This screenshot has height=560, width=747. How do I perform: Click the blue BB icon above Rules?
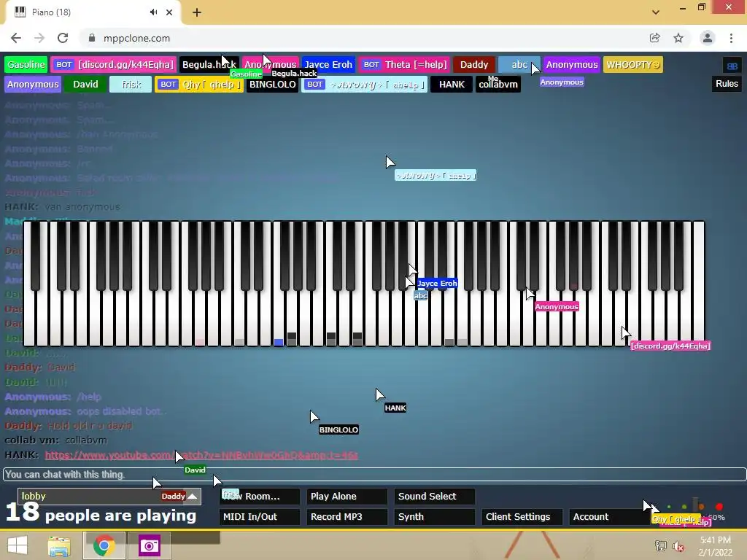[732, 66]
